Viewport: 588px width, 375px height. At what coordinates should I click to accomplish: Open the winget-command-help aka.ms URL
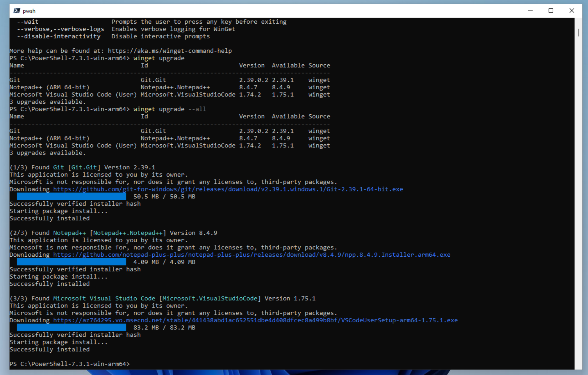[x=170, y=51]
